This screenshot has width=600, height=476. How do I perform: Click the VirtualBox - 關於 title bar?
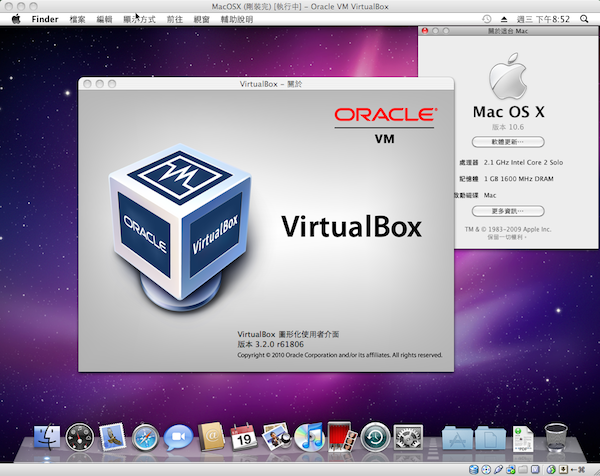tap(266, 84)
